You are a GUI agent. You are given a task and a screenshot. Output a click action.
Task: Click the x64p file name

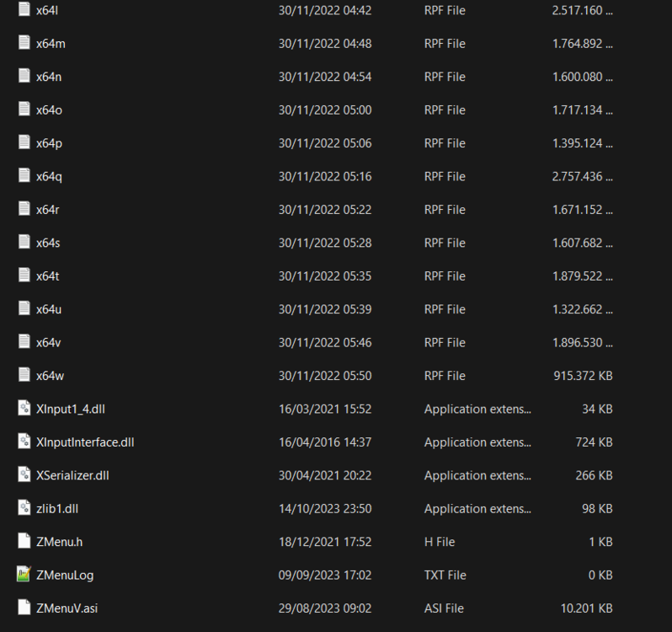click(50, 143)
